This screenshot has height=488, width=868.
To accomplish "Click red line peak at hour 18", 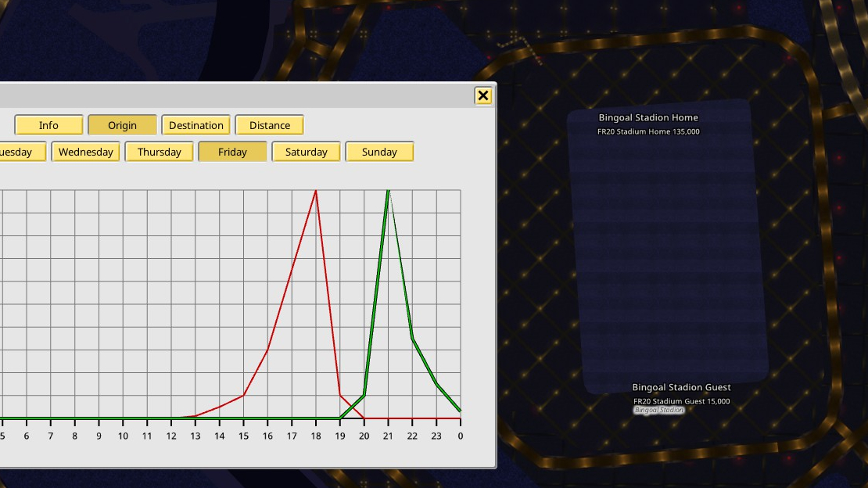I will [316, 191].
